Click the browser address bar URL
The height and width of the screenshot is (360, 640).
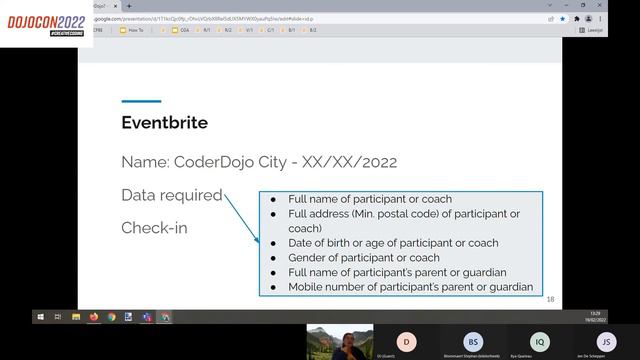coord(203,19)
